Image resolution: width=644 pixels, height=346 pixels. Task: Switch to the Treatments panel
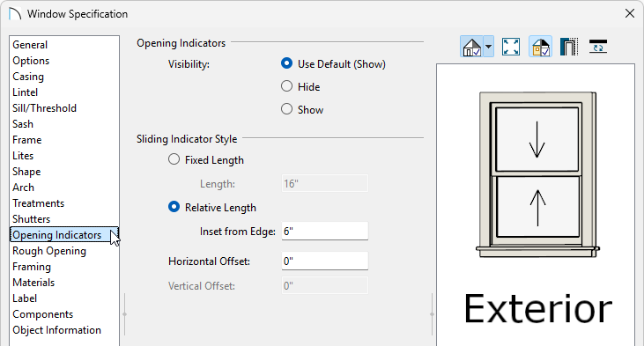coord(64,203)
